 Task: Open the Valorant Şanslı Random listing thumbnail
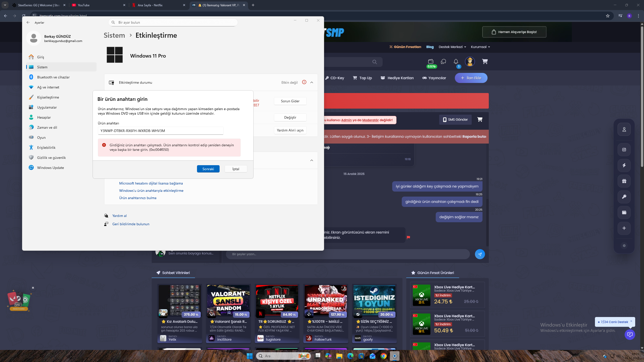(228, 301)
